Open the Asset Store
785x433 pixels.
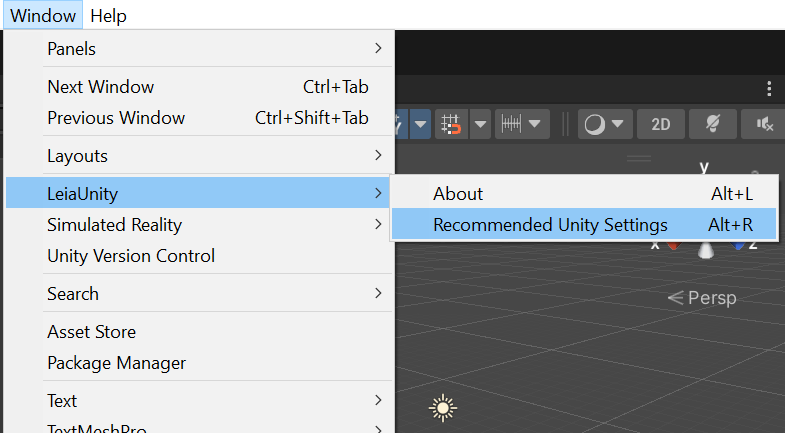pos(199,331)
